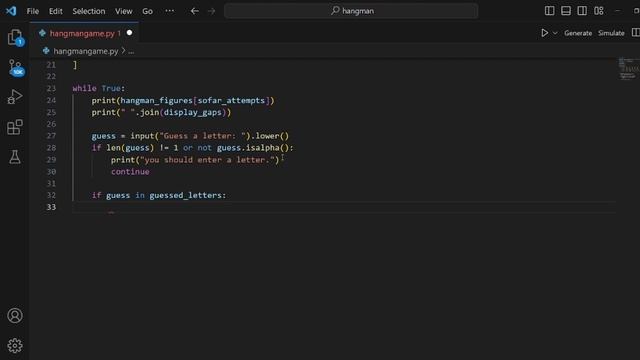The width and height of the screenshot is (640, 360).
Task: Click the 'continue' keyword
Action: click(130, 171)
